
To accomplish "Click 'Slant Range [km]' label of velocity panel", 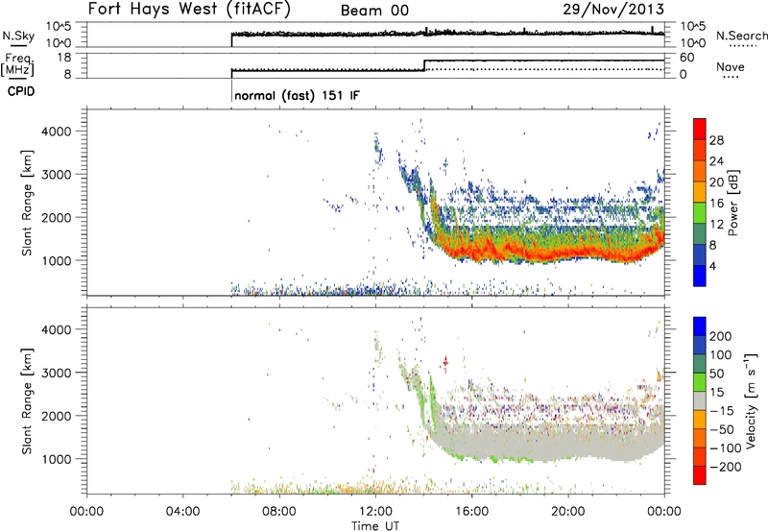I will pos(27,401).
